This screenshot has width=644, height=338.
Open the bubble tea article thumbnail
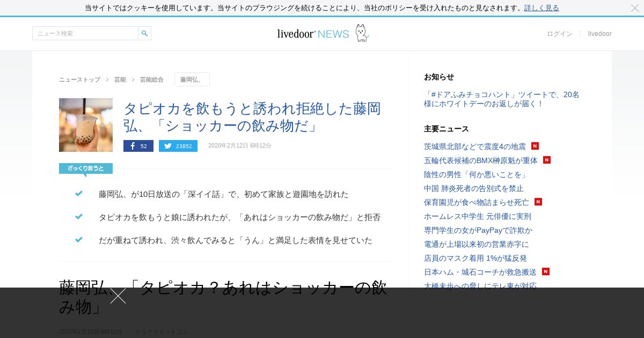[x=86, y=125]
